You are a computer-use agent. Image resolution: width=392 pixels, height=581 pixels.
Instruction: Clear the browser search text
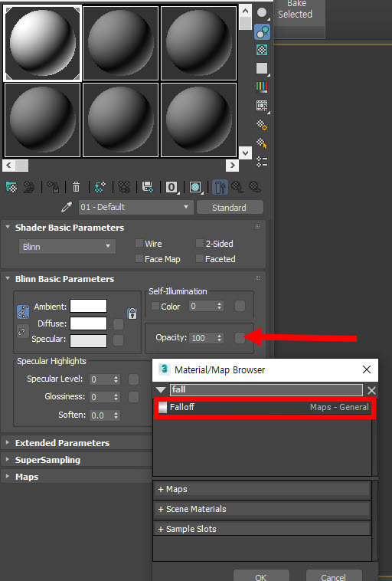371,390
